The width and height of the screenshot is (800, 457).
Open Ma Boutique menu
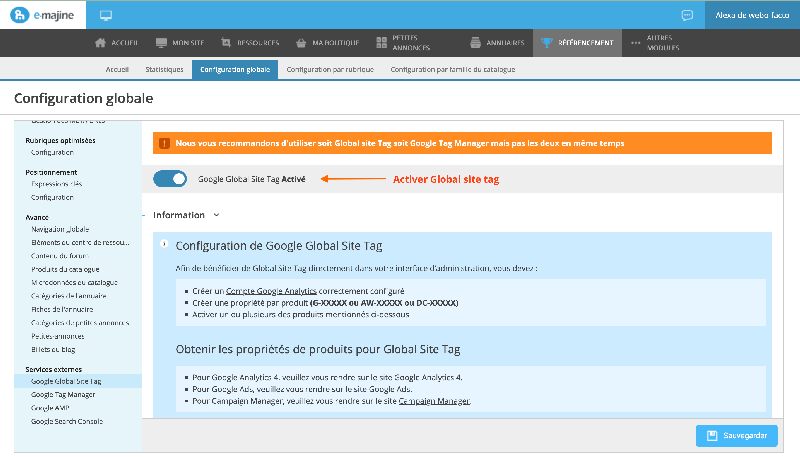[x=328, y=43]
